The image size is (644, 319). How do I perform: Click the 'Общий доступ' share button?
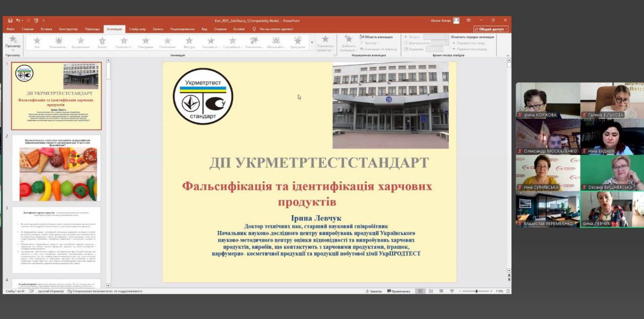click(491, 29)
